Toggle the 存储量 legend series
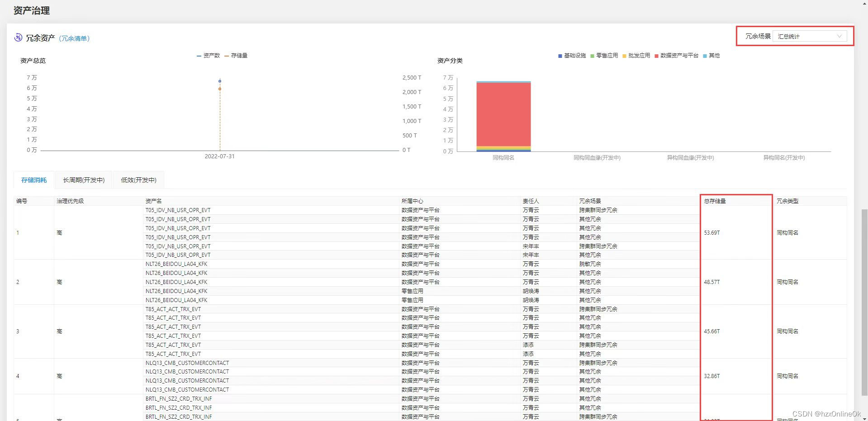Viewport: 868px width, 421px height. point(236,56)
